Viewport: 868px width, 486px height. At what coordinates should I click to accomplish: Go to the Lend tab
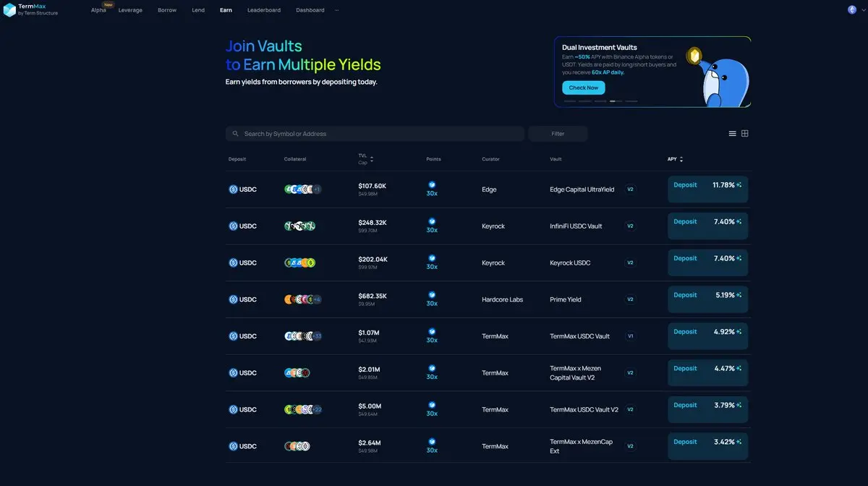(x=198, y=10)
